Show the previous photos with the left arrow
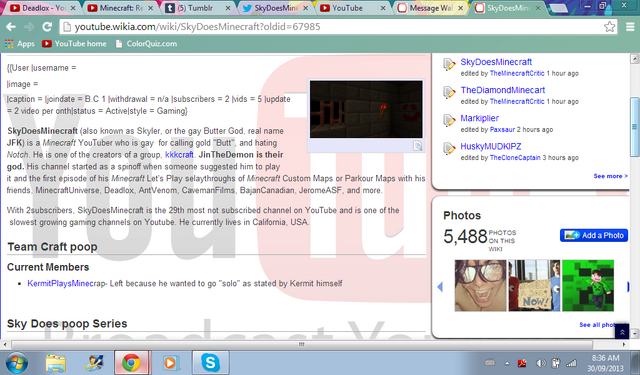The width and height of the screenshot is (640, 375). tap(440, 287)
